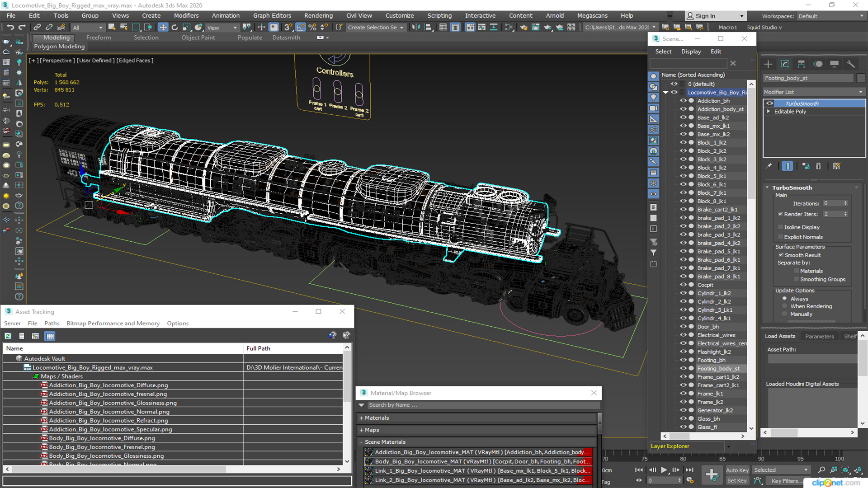
Task: Select the Manually update radio button
Action: pos(785,314)
